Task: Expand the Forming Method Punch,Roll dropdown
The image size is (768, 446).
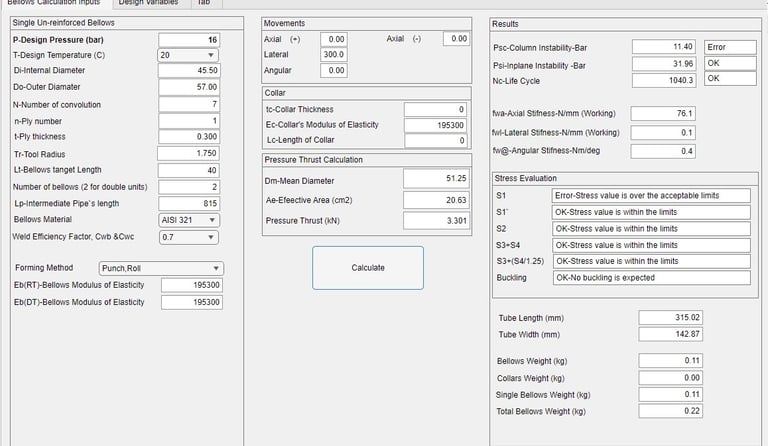Action: click(161, 268)
